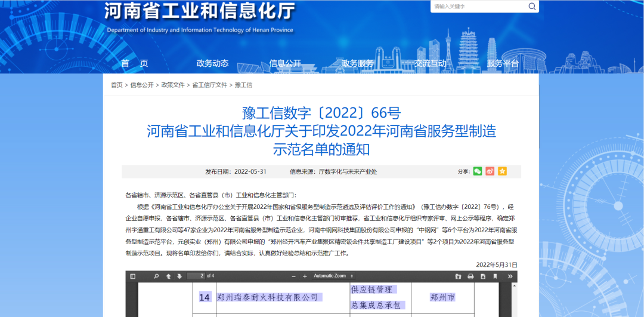Open the Automatic Zoom dropdown
The image size is (644, 317).
click(334, 276)
